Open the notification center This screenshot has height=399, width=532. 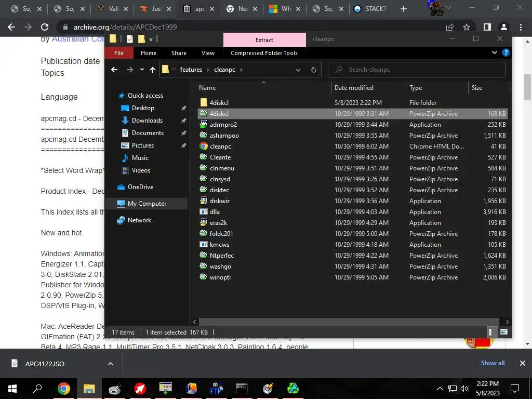point(515,389)
